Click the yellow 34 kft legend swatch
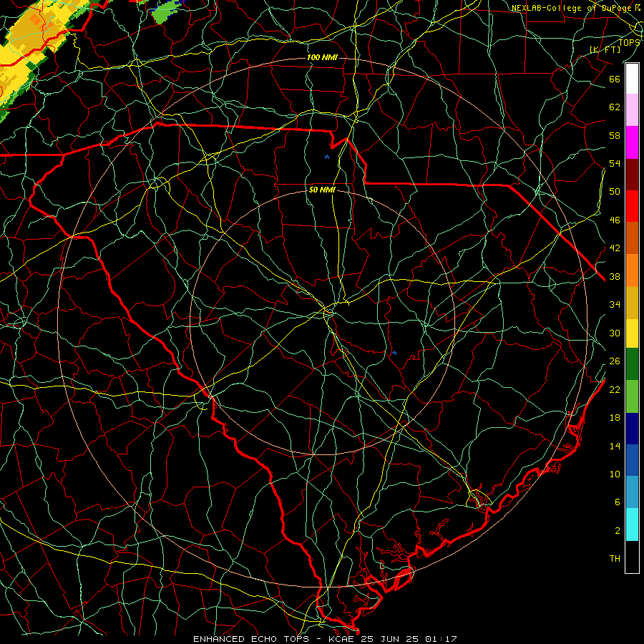Screen dimensions: 644x644 (x=632, y=333)
